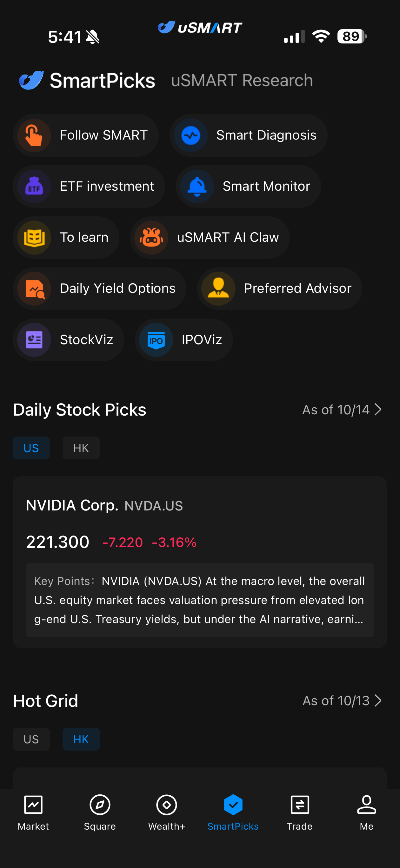Open the NVIDIA Corp. NVDA.US stock card
Screen dimensions: 400x868
coord(200,562)
